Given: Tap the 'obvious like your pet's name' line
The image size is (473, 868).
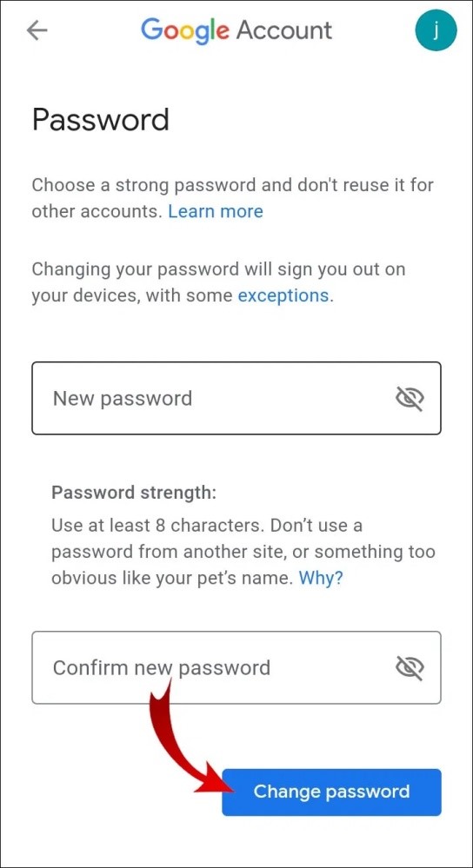Looking at the screenshot, I should pos(173,578).
